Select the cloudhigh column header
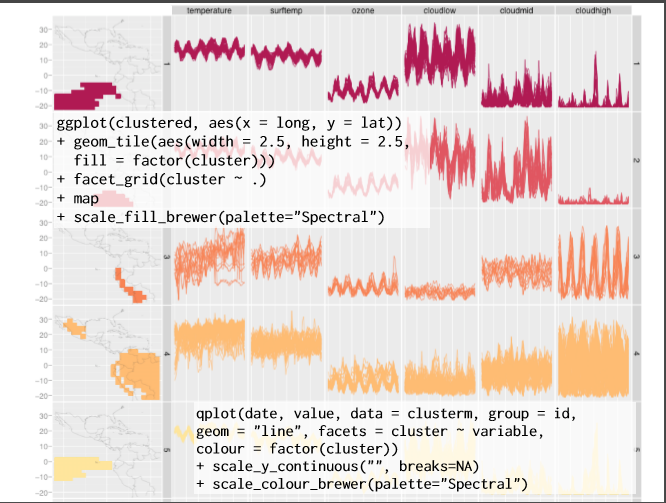666x503 pixels. click(x=593, y=11)
